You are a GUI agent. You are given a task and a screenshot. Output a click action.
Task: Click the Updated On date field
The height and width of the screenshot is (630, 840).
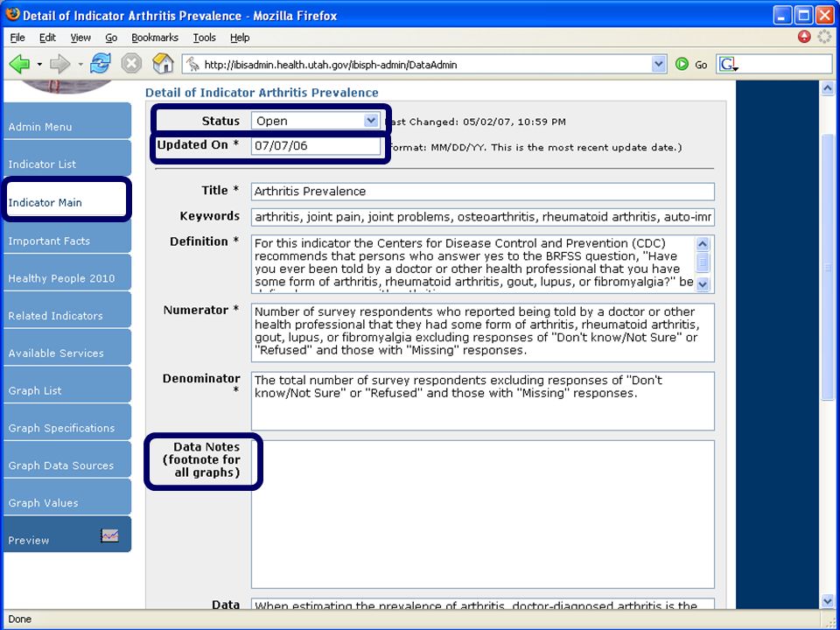pyautogui.click(x=316, y=146)
